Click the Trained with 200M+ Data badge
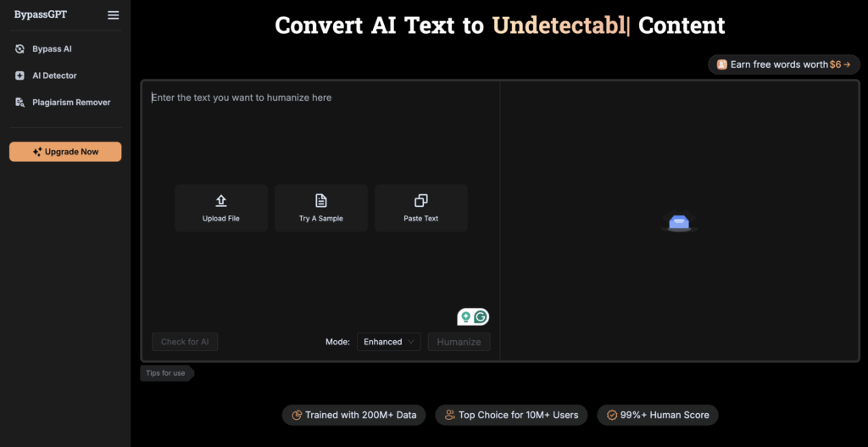868x447 pixels. 353,415
